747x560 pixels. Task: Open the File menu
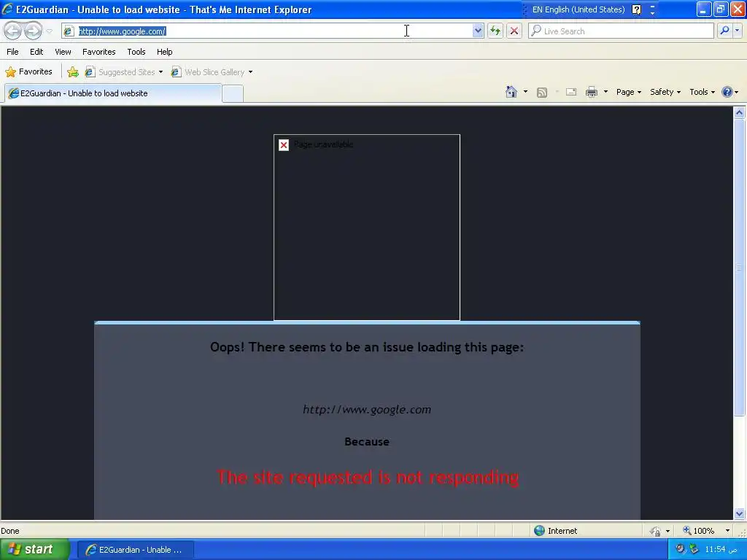[12, 52]
